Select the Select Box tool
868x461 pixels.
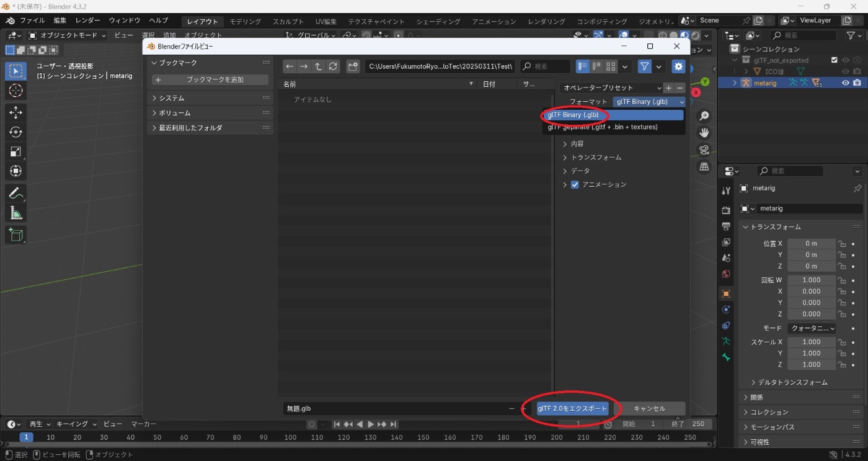coord(16,71)
